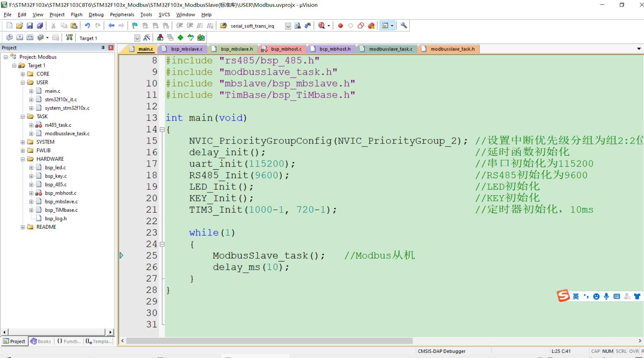644x358 pixels.
Task: Switch to Templates panel tab
Action: pos(99,341)
